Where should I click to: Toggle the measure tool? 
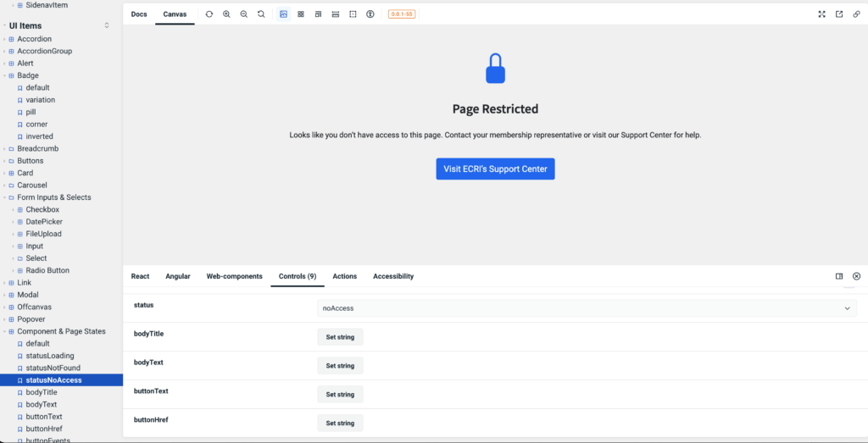336,14
